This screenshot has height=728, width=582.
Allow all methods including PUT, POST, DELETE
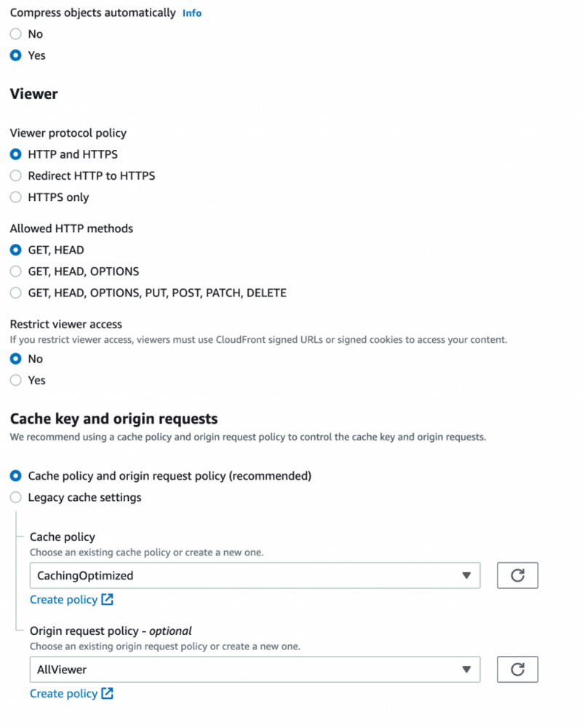[16, 293]
